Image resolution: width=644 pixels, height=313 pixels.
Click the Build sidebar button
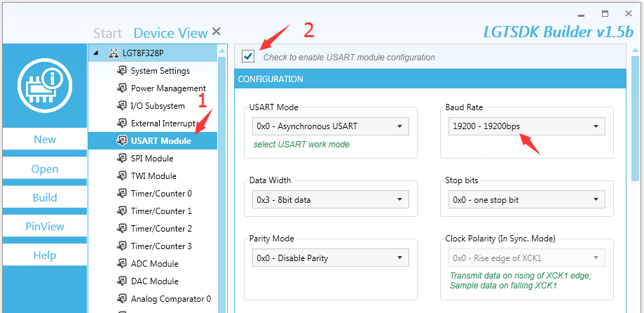(45, 197)
